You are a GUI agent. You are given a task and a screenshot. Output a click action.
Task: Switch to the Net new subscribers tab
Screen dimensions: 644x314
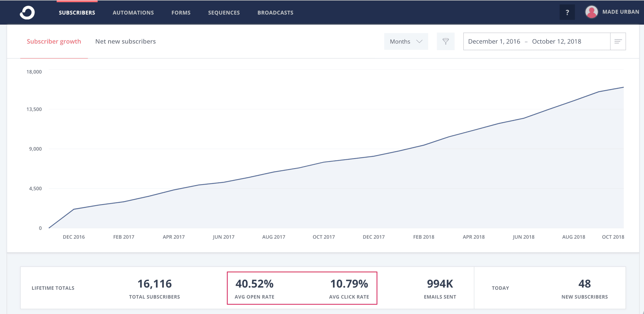pyautogui.click(x=125, y=41)
